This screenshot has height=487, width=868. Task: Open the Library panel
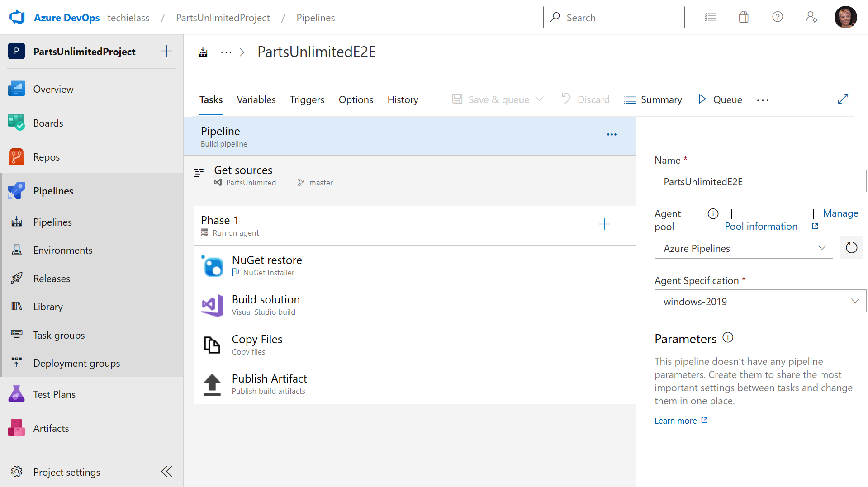47,306
